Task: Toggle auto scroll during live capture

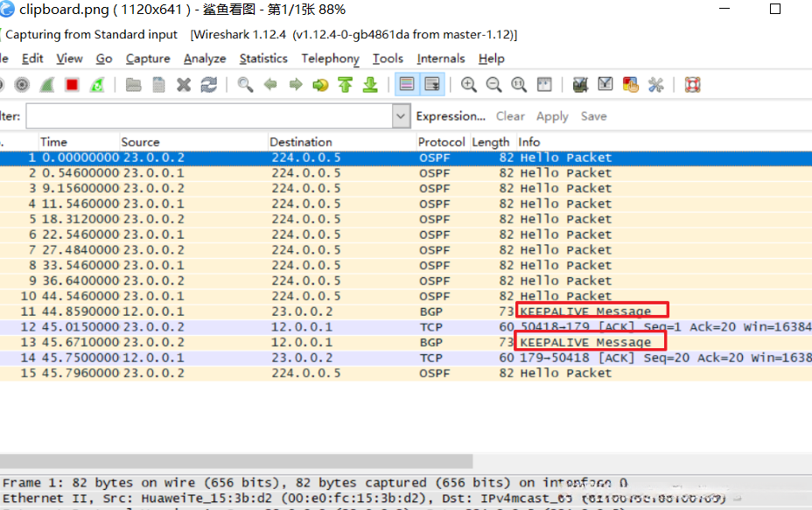Action: click(431, 85)
